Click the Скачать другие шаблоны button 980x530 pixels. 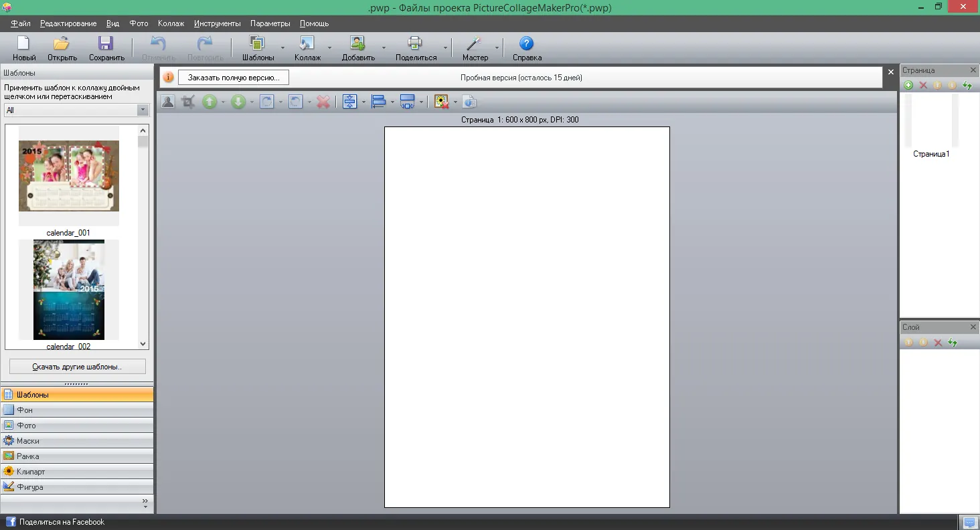78,367
